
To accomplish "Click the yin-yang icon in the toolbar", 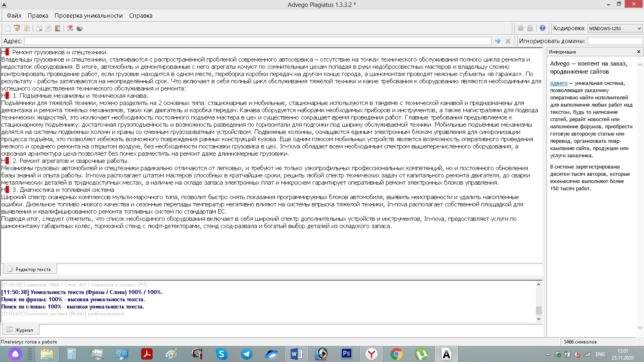I will 79,28.
